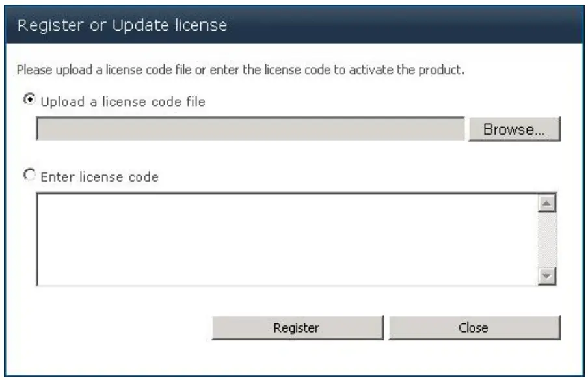Viewport: 588px width, 380px height.
Task: Click the word "product" ending the instruction sentence
Action: point(444,70)
